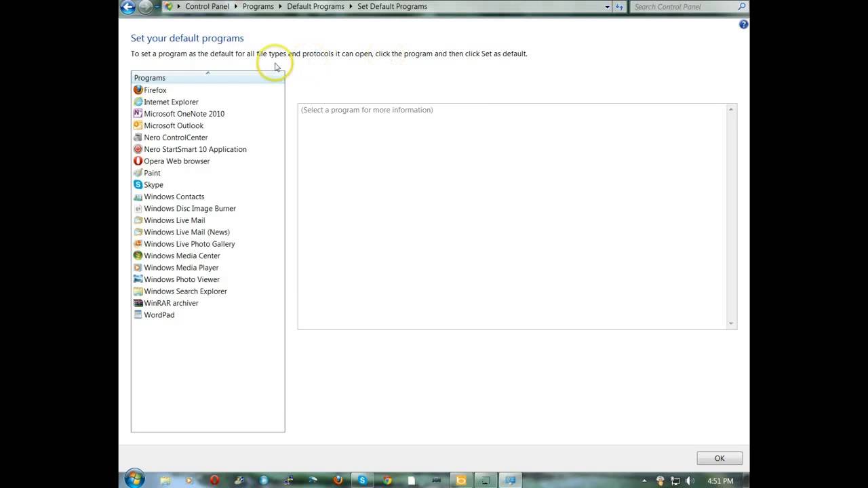
Task: Choose WinRAR archiver from the list
Action: 171,303
